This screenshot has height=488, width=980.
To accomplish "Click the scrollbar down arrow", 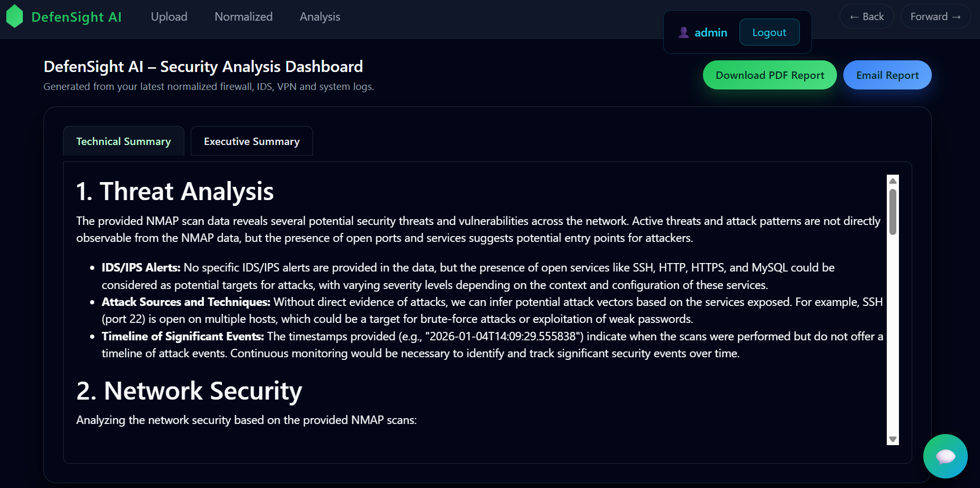I will click(893, 439).
